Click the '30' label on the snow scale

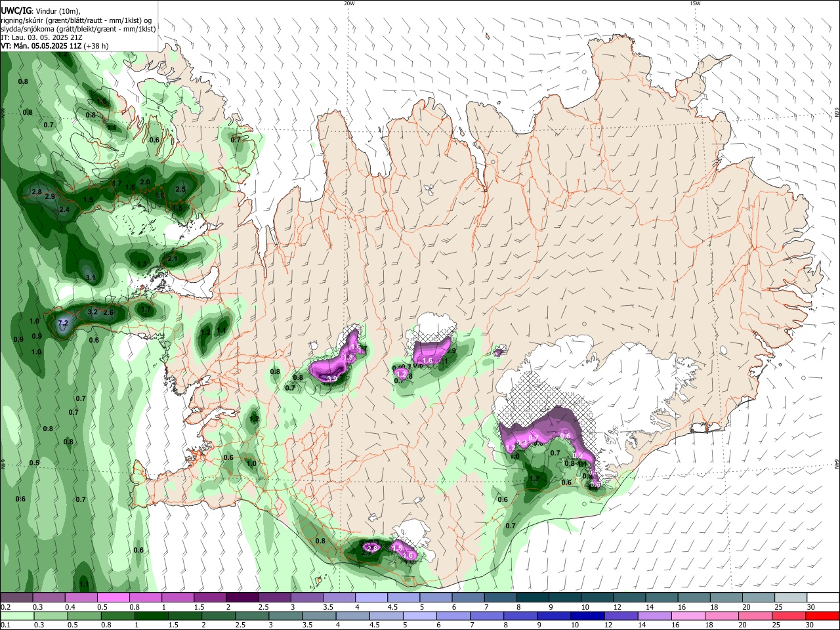point(811,607)
